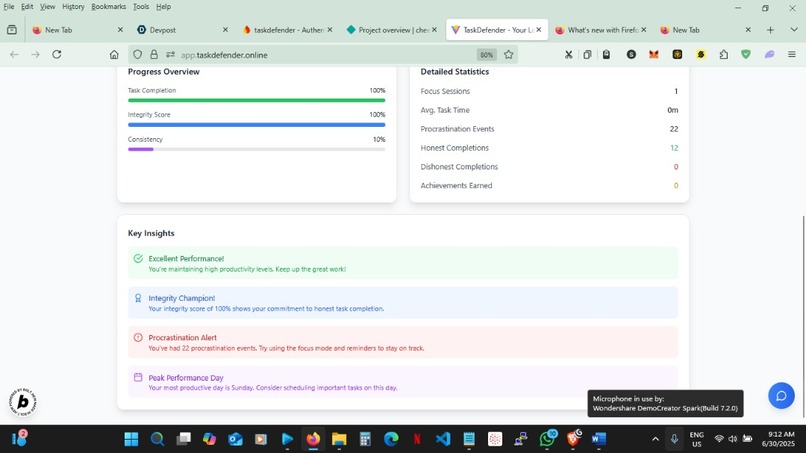The height and width of the screenshot is (453, 806).
Task: Click the 80% zoom level indicator
Action: click(486, 55)
